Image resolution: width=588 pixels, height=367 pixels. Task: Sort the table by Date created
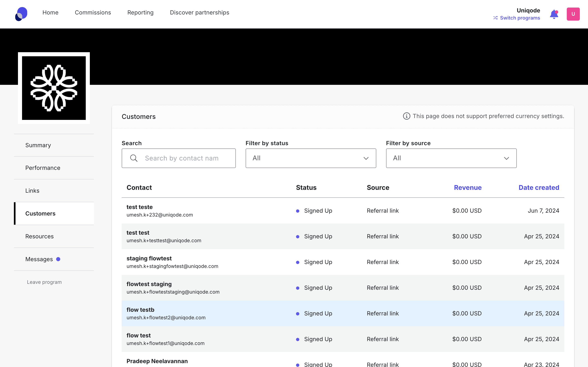[x=539, y=188]
